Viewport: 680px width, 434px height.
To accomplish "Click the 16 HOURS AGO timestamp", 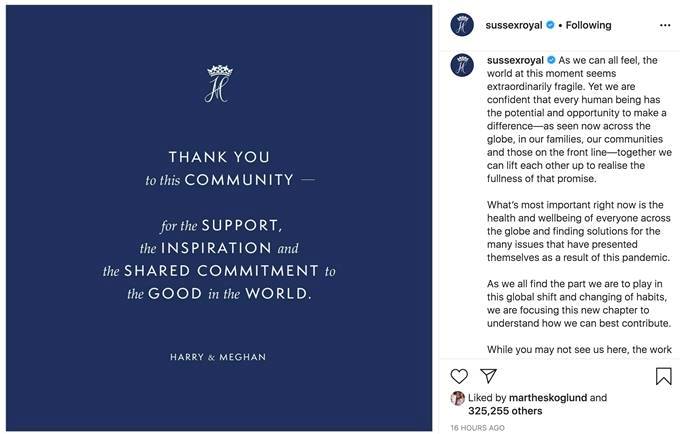I will tap(477, 427).
